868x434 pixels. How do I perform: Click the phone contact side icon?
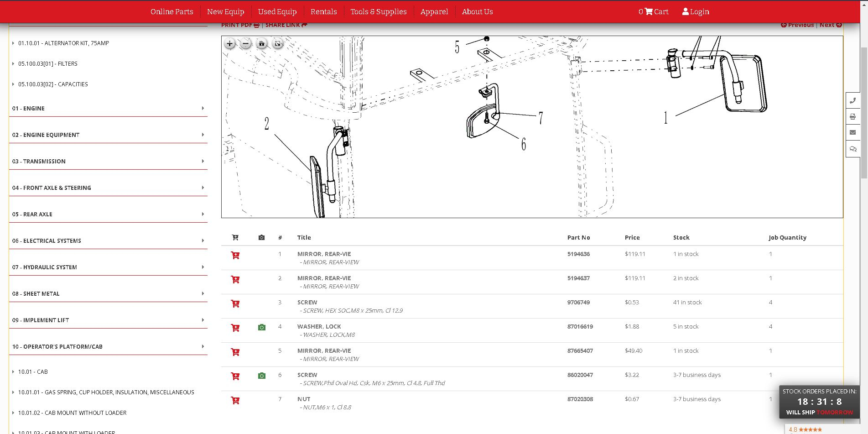853,100
